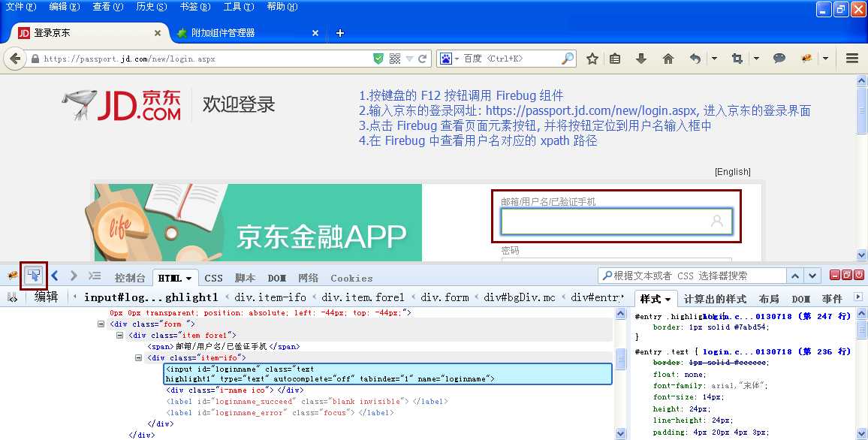Open the 编辑 menu in menu bar

[x=65, y=7]
